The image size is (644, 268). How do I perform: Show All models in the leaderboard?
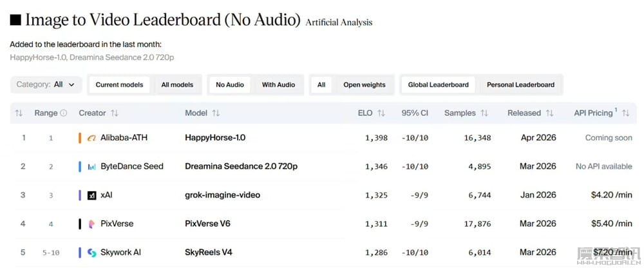pos(177,85)
